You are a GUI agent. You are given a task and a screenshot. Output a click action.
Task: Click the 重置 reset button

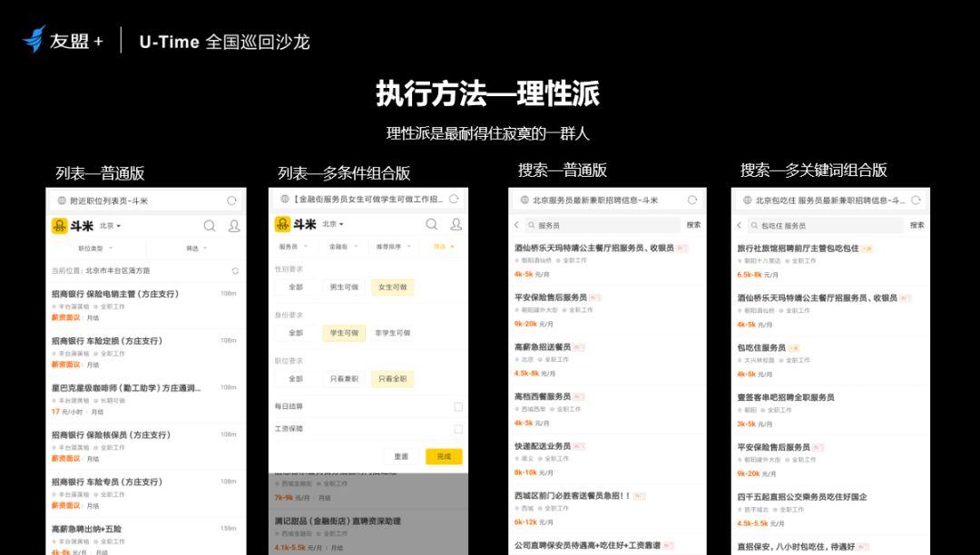[401, 456]
